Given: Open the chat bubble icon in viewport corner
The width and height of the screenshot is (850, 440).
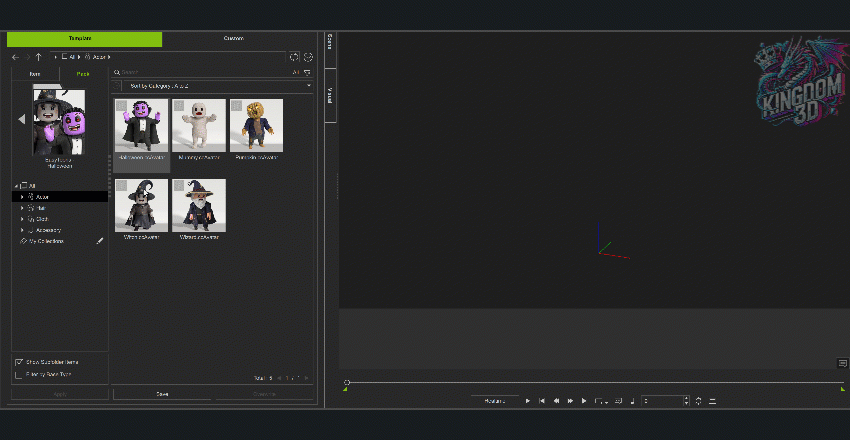Looking at the screenshot, I should click(x=842, y=362).
